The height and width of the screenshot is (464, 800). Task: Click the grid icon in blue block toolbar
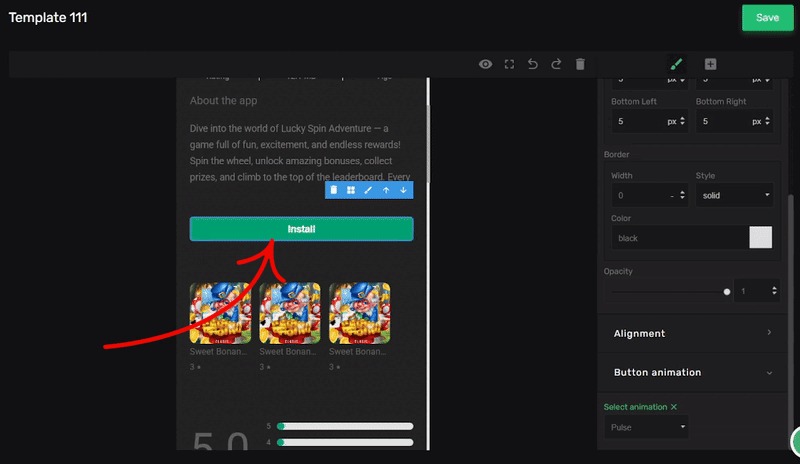coord(351,190)
